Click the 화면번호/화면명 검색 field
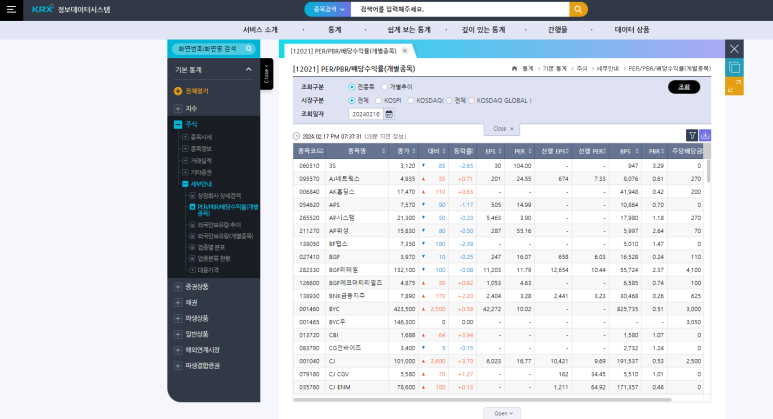The image size is (773, 419). [209, 49]
